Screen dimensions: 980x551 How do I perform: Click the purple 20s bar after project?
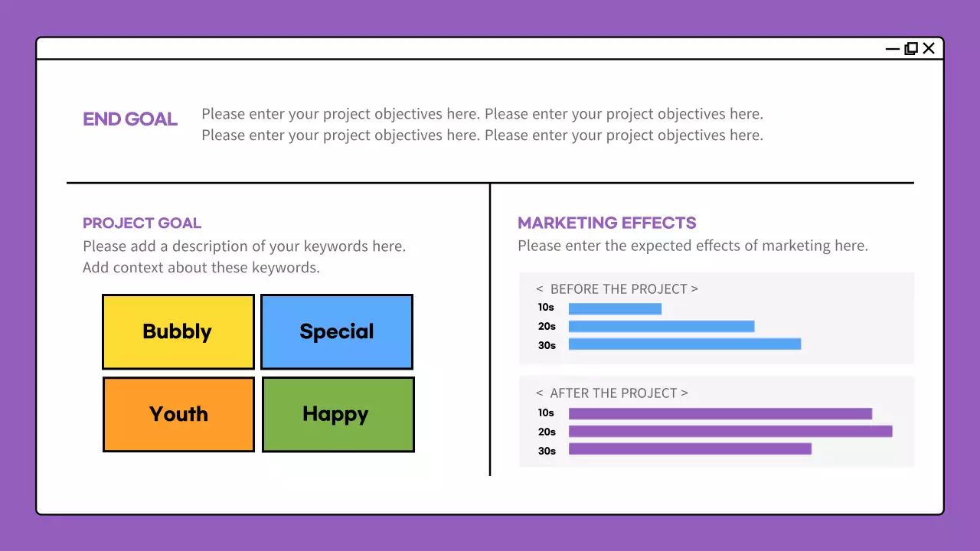(730, 432)
